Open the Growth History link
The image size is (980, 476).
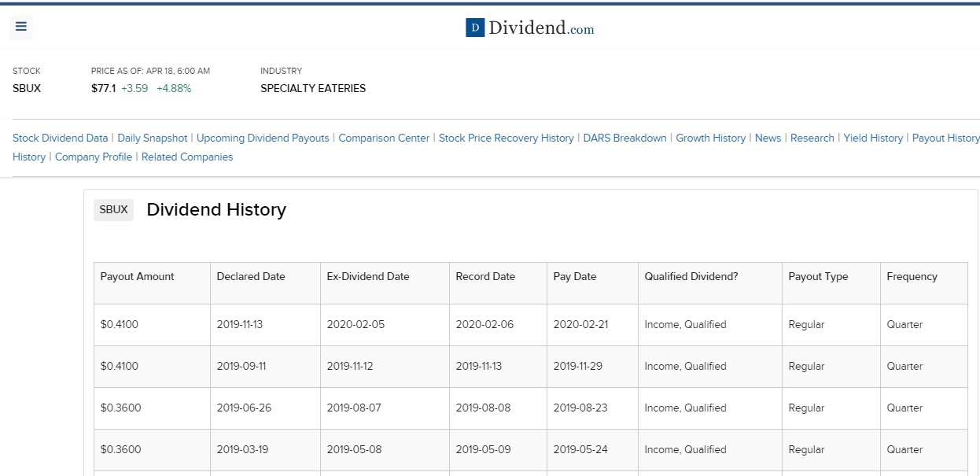[x=711, y=138]
